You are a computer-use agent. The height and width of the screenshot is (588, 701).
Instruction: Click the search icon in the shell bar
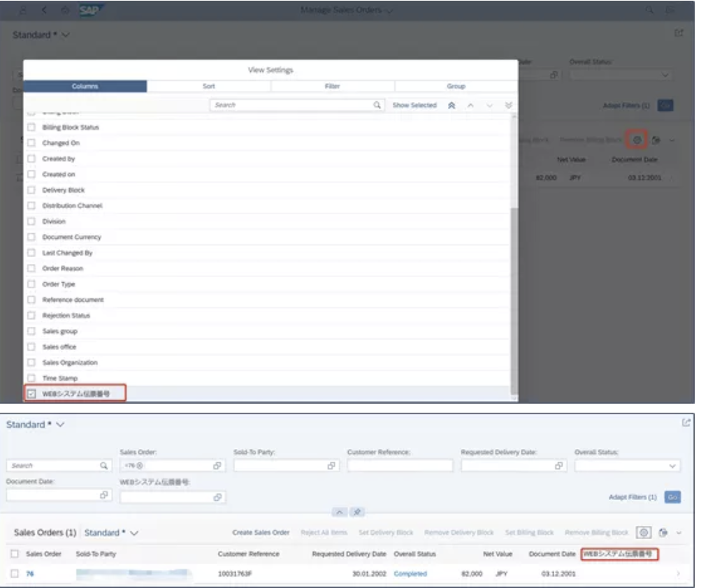click(x=649, y=10)
